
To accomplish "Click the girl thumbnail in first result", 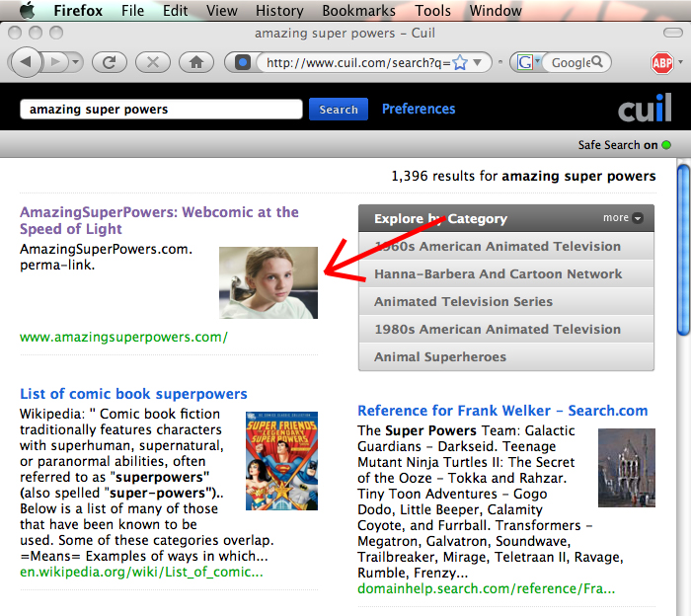I will (269, 282).
